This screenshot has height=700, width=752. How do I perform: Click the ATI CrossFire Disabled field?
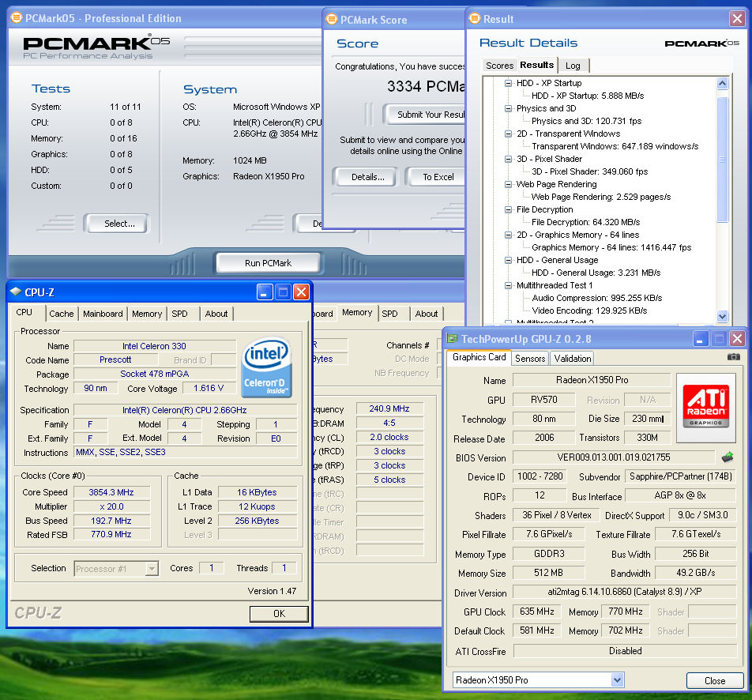pos(624,651)
